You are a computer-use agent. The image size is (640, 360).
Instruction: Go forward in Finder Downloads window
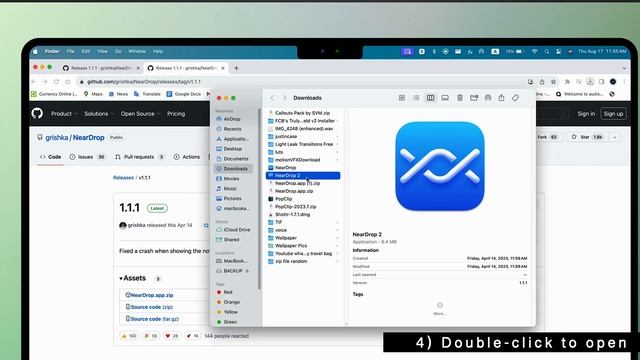tap(284, 98)
